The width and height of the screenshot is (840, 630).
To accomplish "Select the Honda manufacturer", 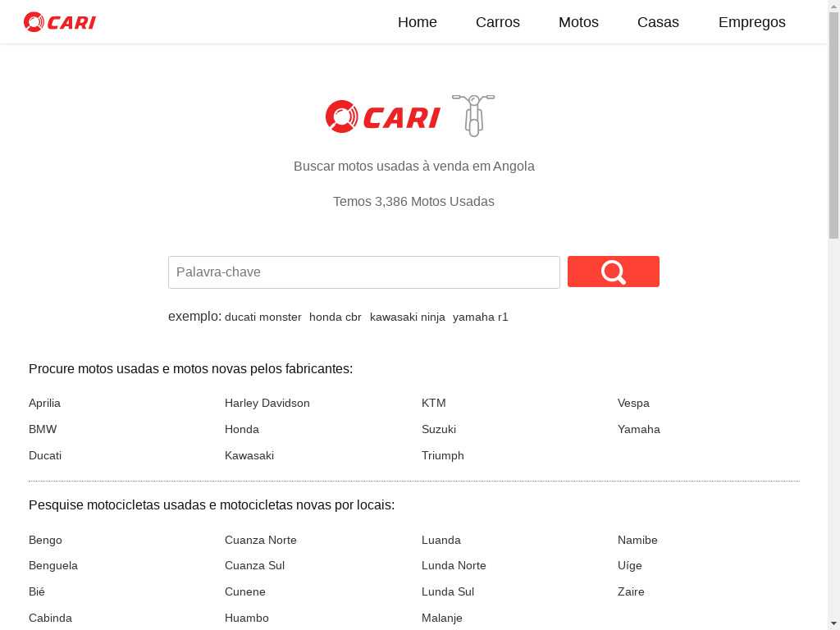I will [242, 429].
